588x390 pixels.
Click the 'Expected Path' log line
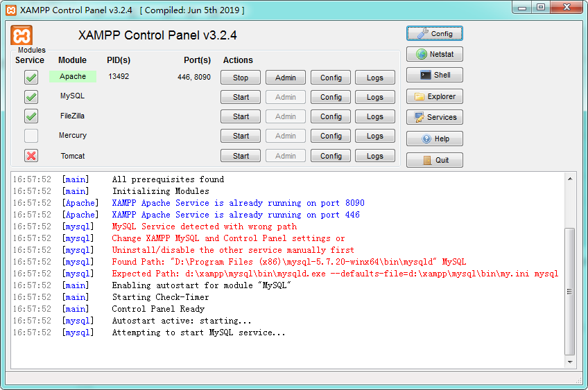click(x=335, y=274)
